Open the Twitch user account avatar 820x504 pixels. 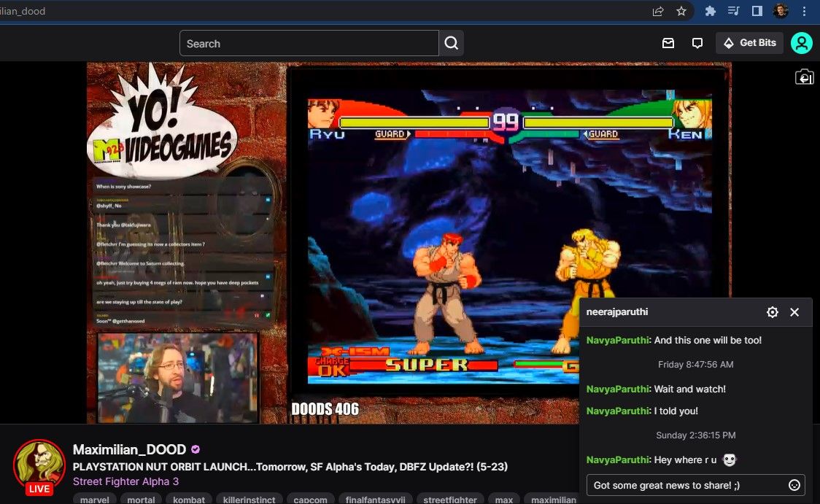(801, 43)
